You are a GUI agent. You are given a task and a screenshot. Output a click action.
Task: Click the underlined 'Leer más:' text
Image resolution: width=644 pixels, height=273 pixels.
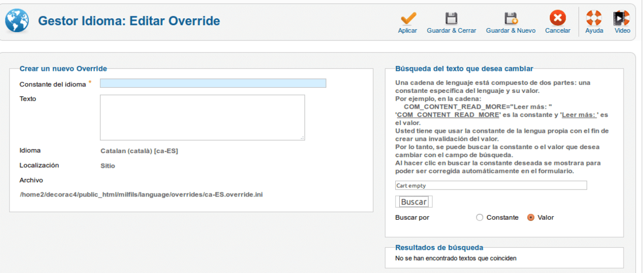point(579,115)
